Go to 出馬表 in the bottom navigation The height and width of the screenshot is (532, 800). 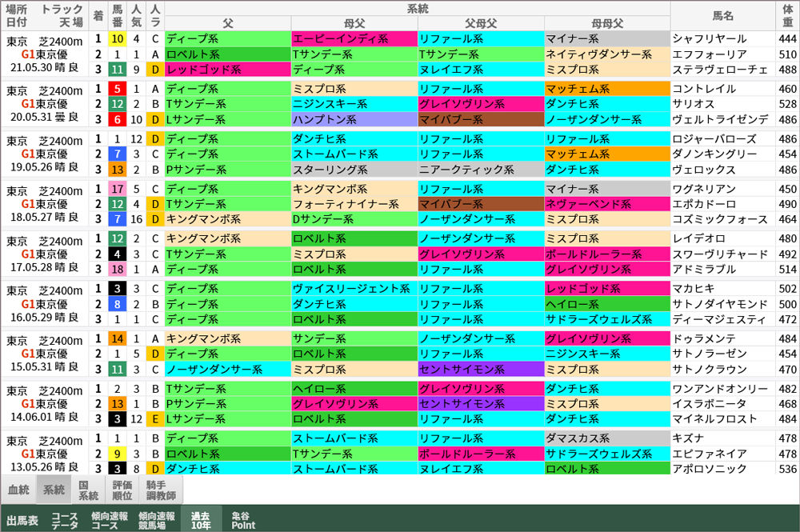pyautogui.click(x=22, y=521)
